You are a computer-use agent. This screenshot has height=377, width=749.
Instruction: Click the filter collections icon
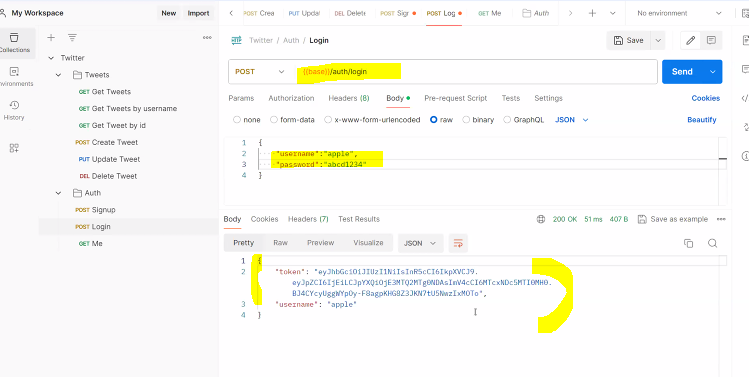pyautogui.click(x=72, y=37)
